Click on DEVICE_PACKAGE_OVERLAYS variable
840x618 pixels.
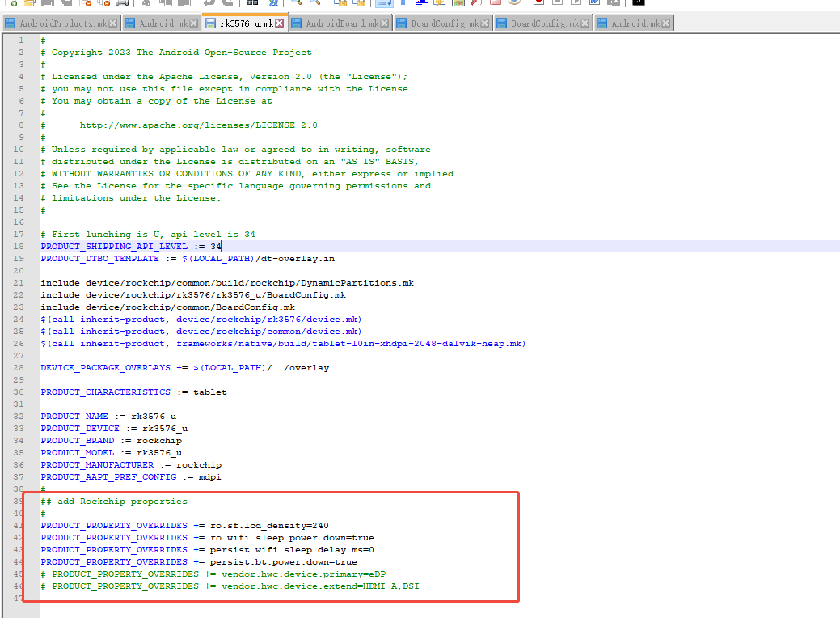(106, 368)
